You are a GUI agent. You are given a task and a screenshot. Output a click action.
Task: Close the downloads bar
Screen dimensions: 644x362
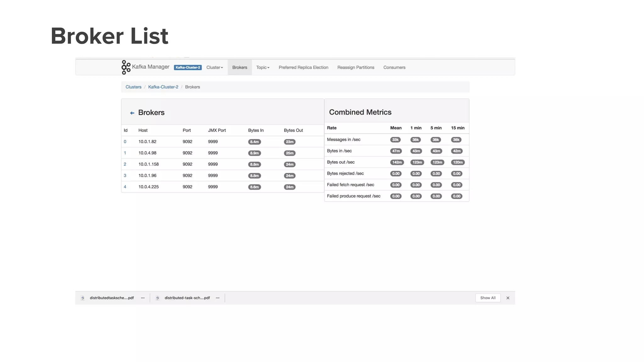508,298
